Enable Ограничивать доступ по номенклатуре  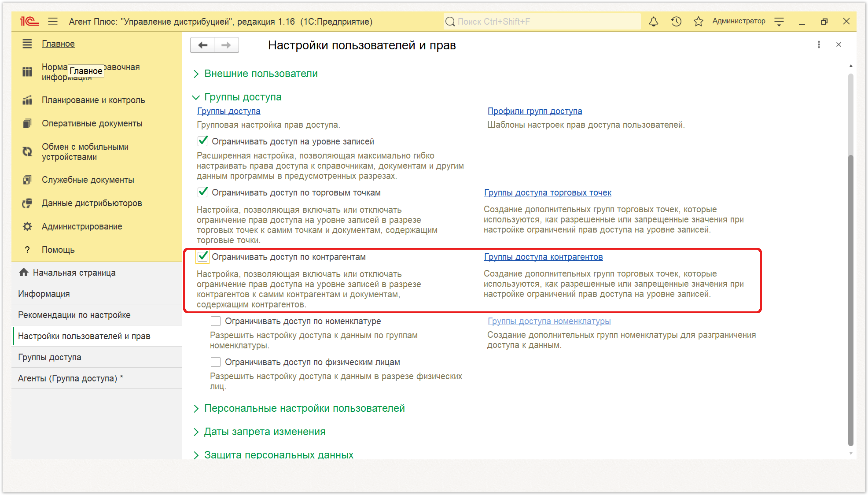[216, 321]
